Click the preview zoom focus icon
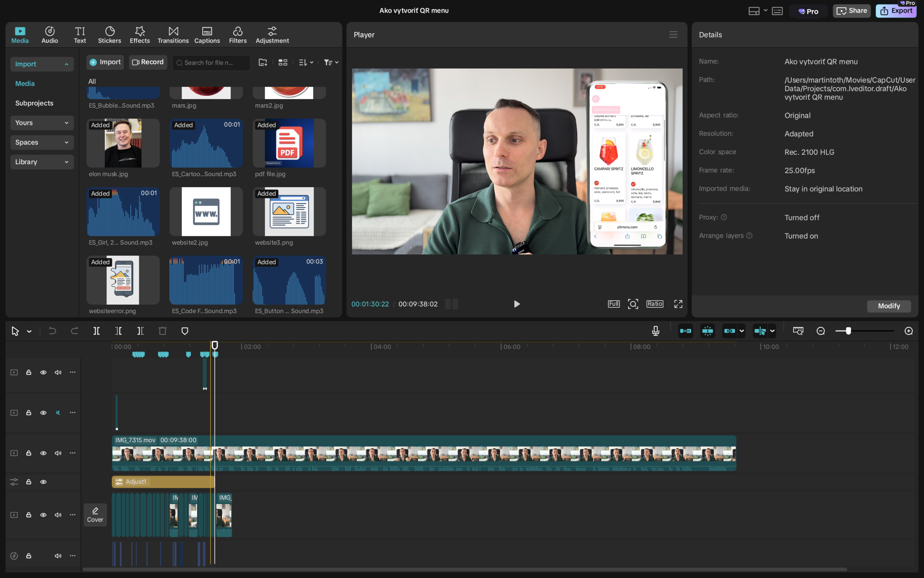This screenshot has width=924, height=578. click(633, 304)
